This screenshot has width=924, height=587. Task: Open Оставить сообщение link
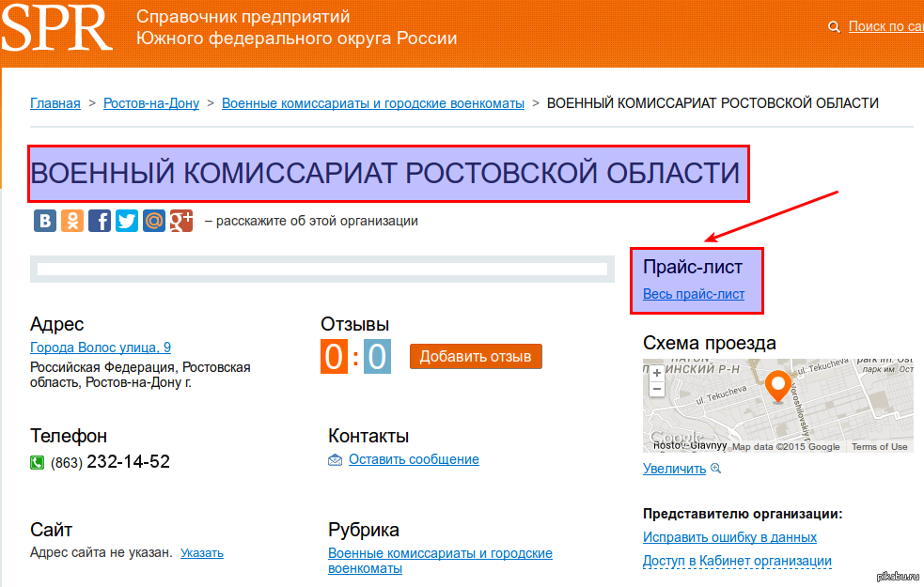[x=414, y=459]
